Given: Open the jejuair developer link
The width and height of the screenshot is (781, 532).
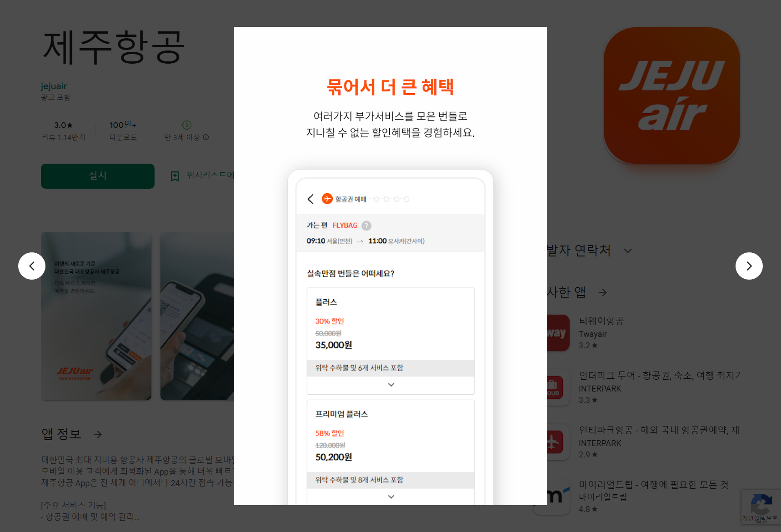Looking at the screenshot, I should [54, 86].
